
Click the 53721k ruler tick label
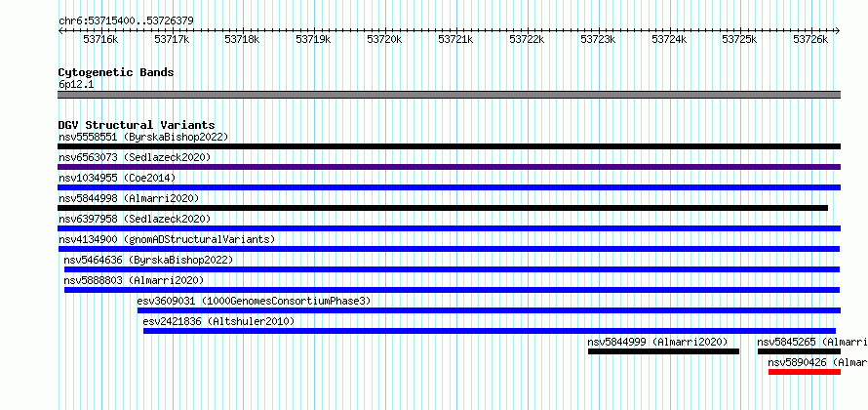pos(456,39)
